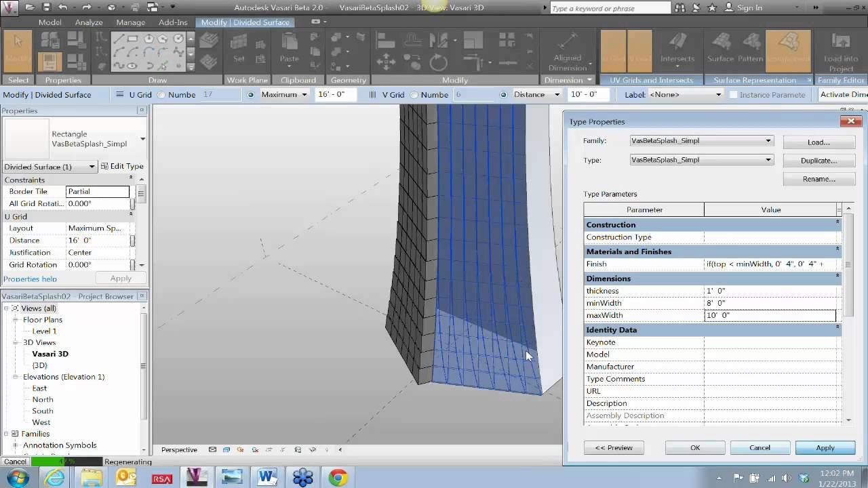Open the Label dropdown in the options bar
868x488 pixels.
coord(717,94)
